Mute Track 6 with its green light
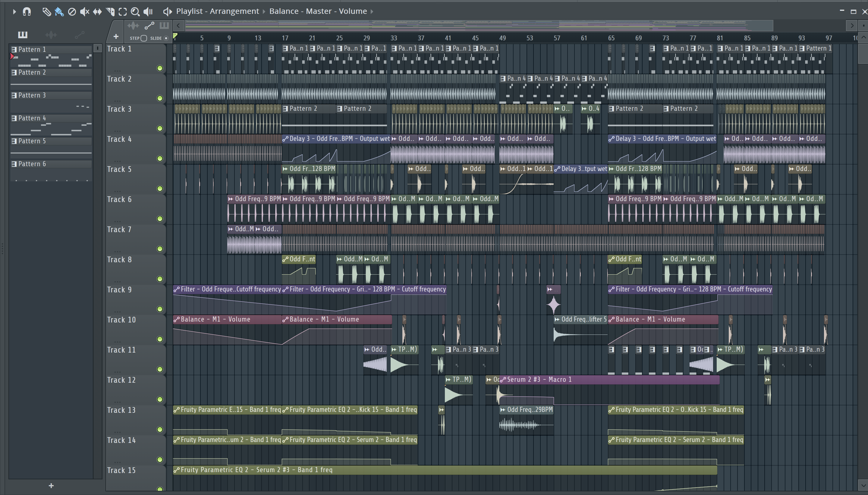 pos(159,219)
